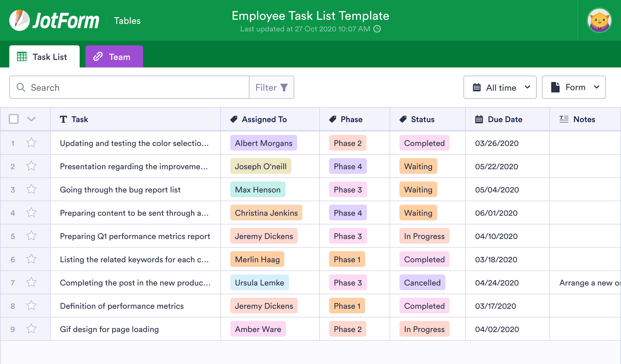Image resolution: width=621 pixels, height=364 pixels.
Task: Click the Form document icon
Action: pos(555,87)
